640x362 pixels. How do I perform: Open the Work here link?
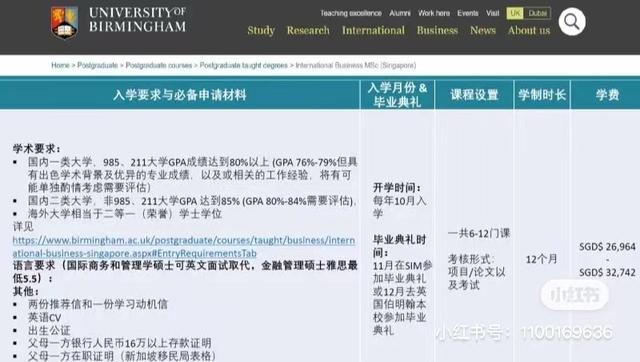click(x=434, y=13)
